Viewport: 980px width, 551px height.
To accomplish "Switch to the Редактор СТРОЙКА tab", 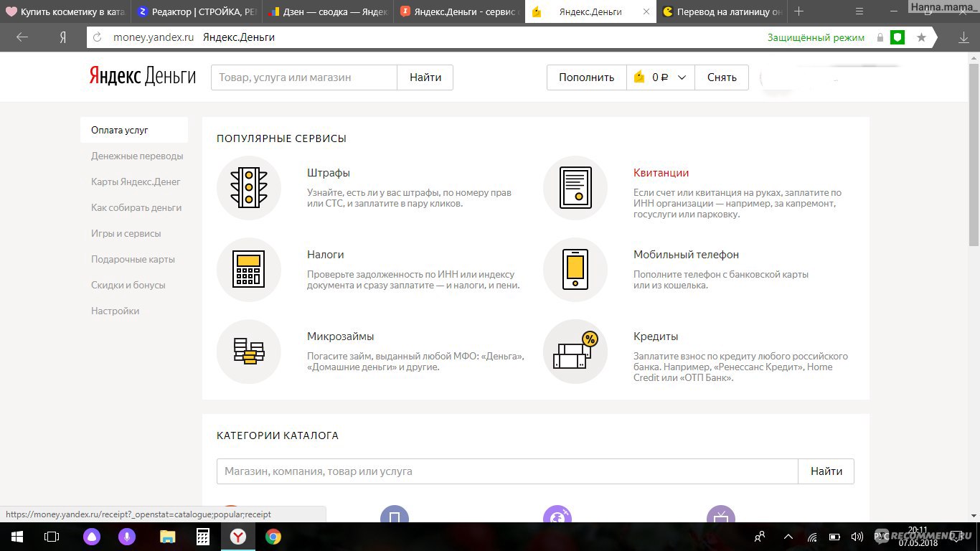I will pyautogui.click(x=196, y=11).
